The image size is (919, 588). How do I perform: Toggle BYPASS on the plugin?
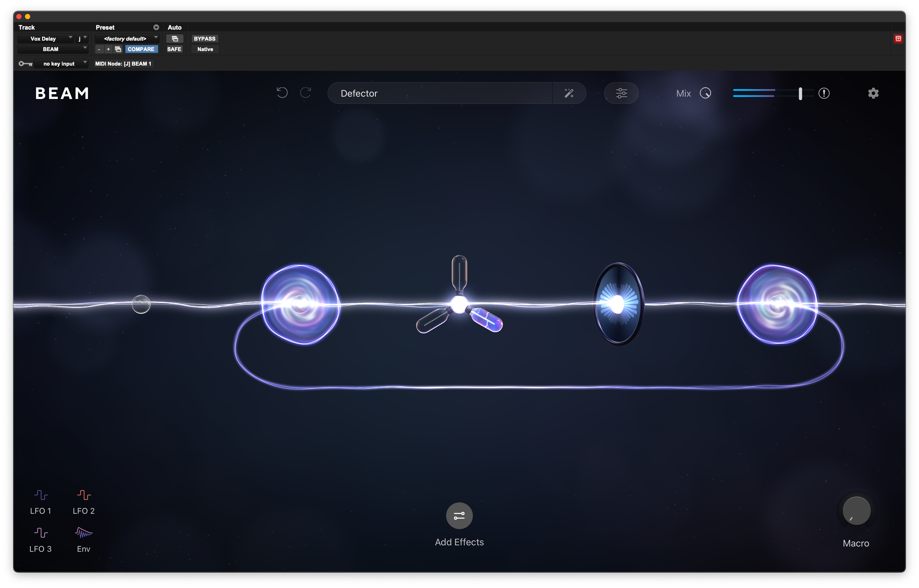pos(204,39)
